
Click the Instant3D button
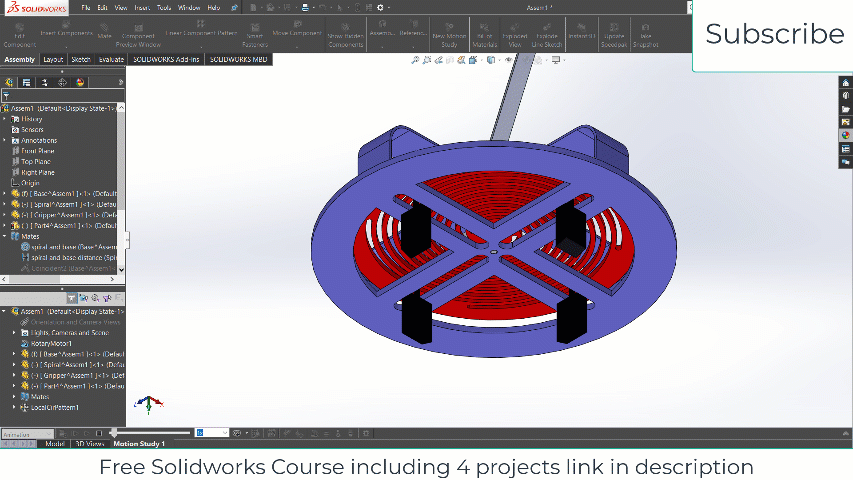(582, 31)
